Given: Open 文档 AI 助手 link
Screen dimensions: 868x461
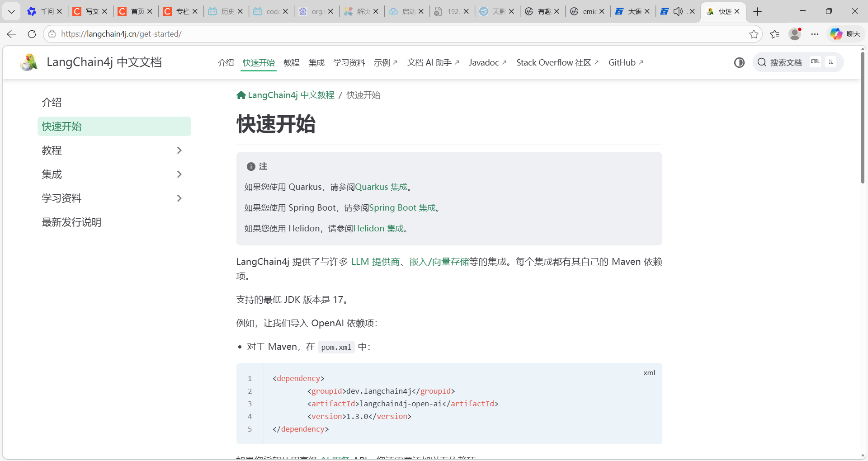Looking at the screenshot, I should [433, 62].
